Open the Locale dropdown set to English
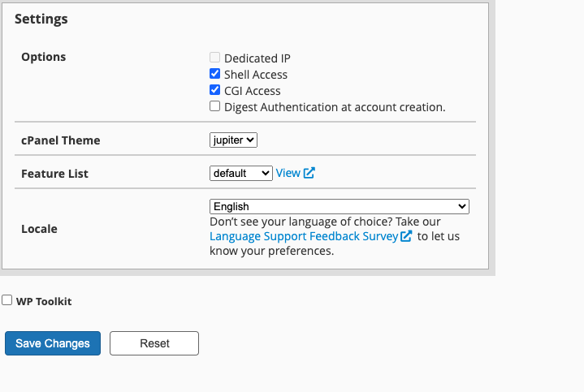584x392 pixels. (339, 206)
